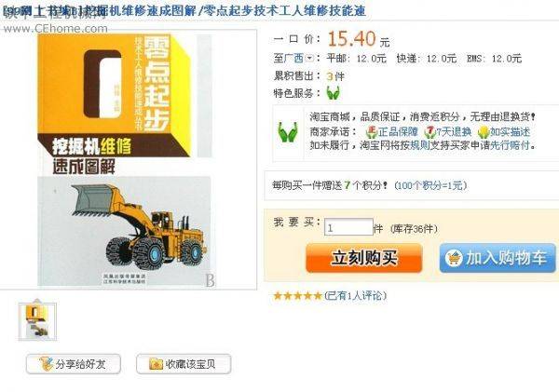Select the small book cover thumbnail

pyautogui.click(x=37, y=321)
